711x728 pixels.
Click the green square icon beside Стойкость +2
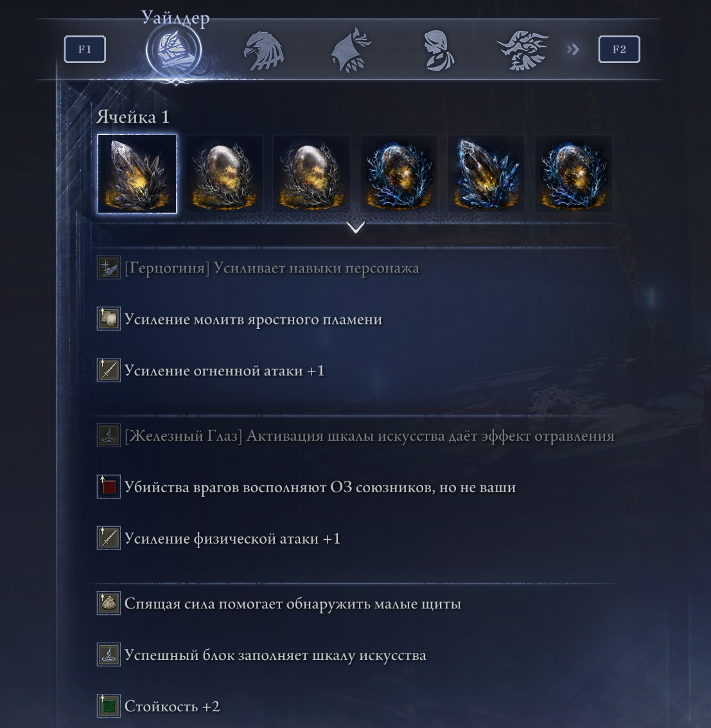point(109,706)
